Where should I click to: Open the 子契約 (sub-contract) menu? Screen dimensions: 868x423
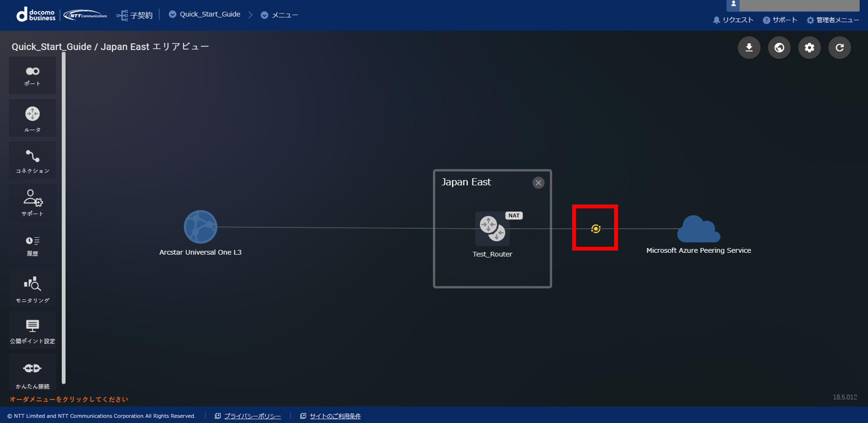[x=134, y=15]
